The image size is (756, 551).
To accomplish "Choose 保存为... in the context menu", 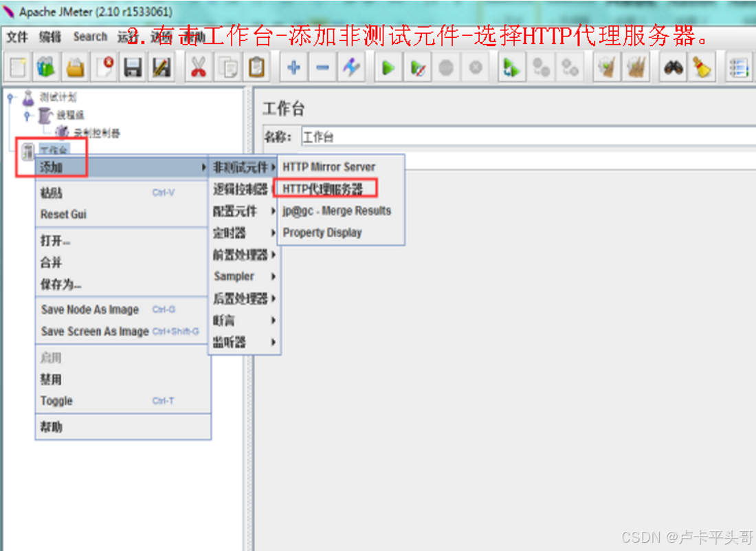I will [122, 284].
